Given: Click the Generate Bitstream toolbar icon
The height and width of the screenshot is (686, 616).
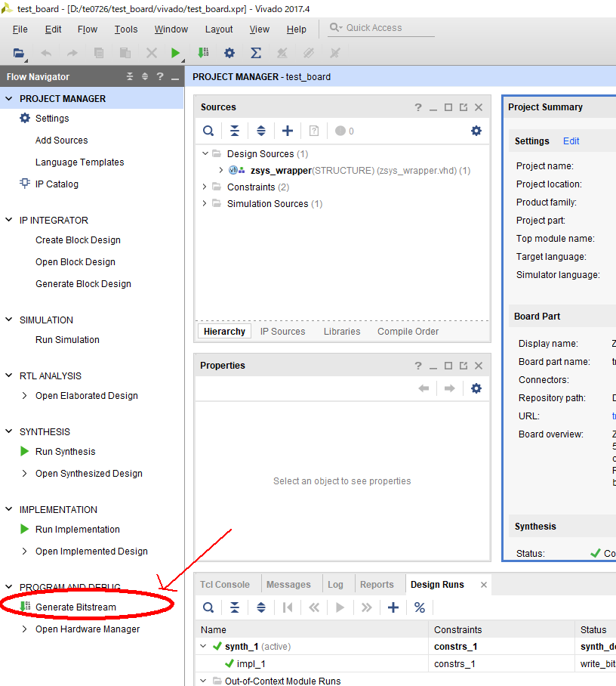Looking at the screenshot, I should [203, 53].
